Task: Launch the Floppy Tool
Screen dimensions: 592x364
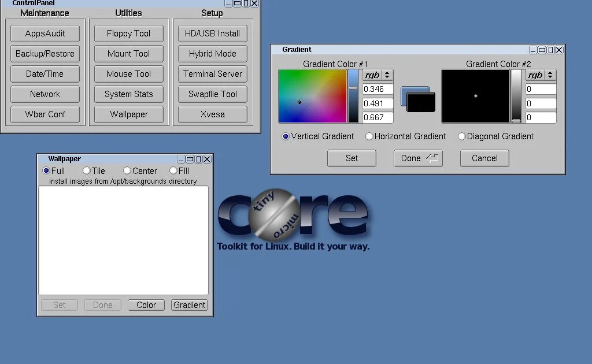Action: pyautogui.click(x=129, y=34)
